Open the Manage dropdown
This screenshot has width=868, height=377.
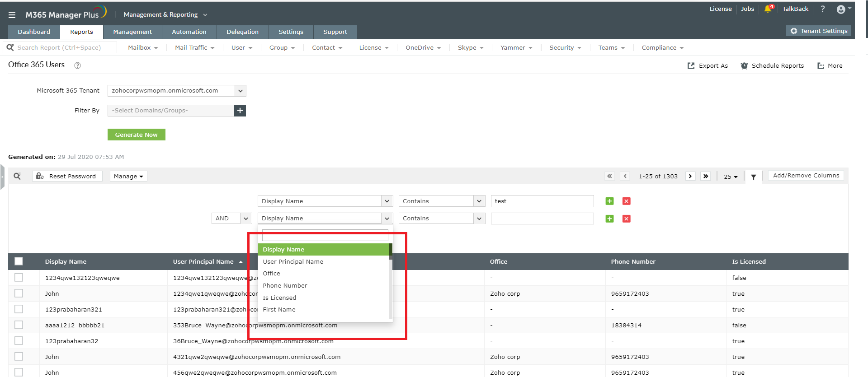pyautogui.click(x=128, y=176)
